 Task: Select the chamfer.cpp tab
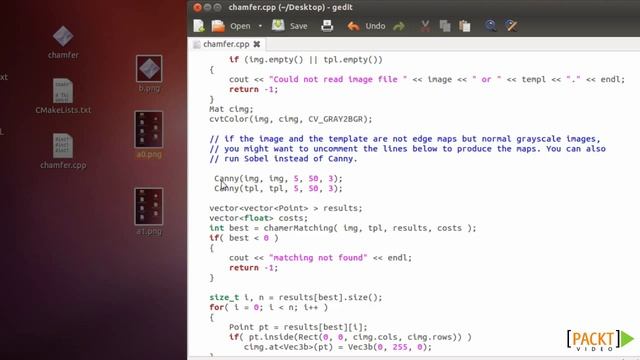click(x=226, y=44)
